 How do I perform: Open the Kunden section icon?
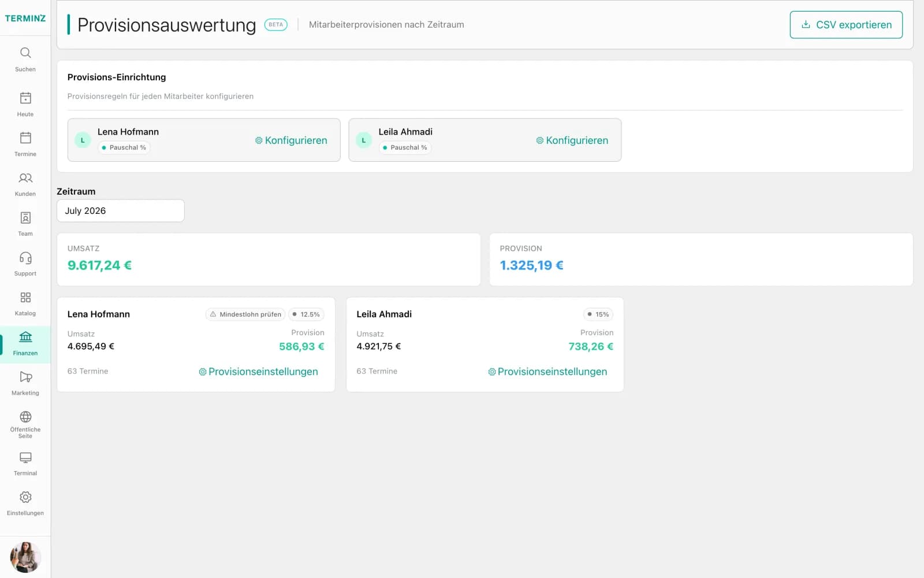pyautogui.click(x=25, y=178)
